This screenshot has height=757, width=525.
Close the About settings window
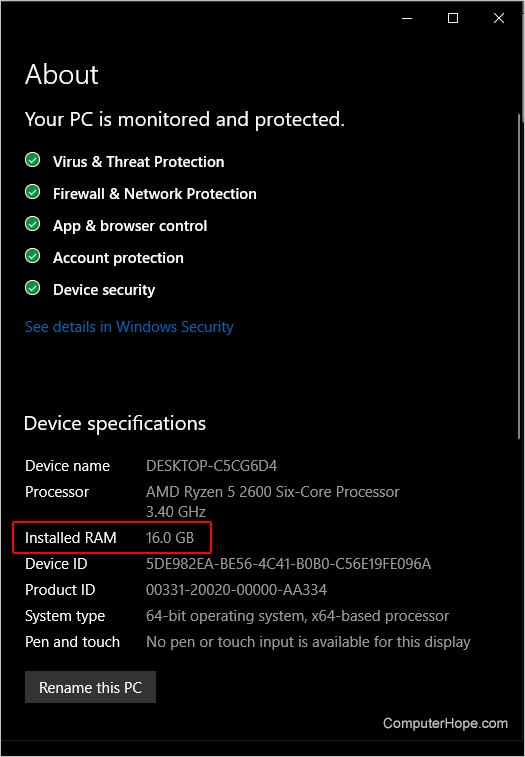click(498, 18)
